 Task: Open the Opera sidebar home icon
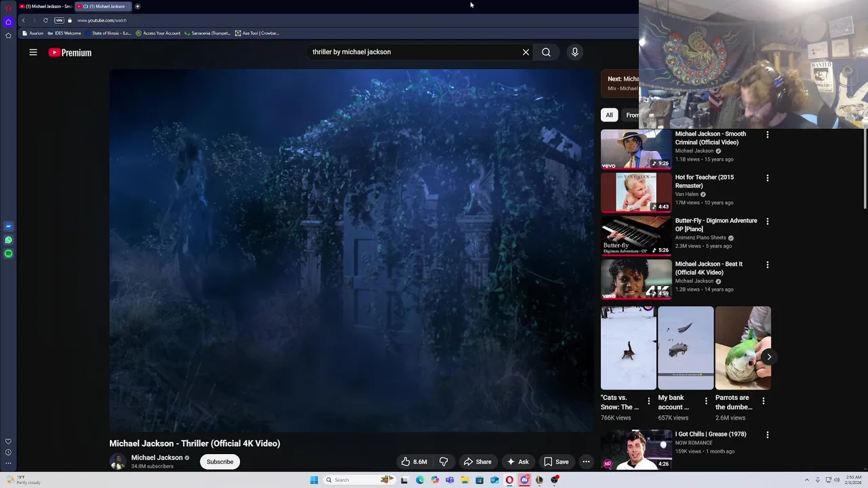click(x=8, y=22)
